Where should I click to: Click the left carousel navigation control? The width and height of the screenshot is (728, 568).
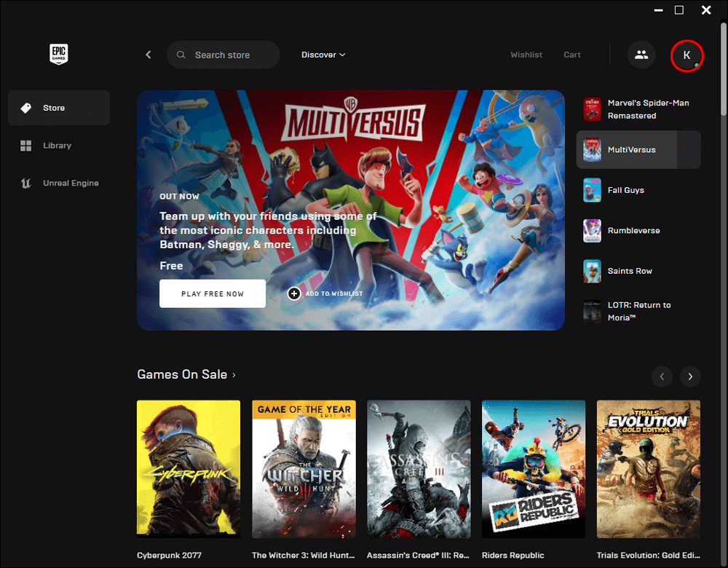pyautogui.click(x=662, y=376)
